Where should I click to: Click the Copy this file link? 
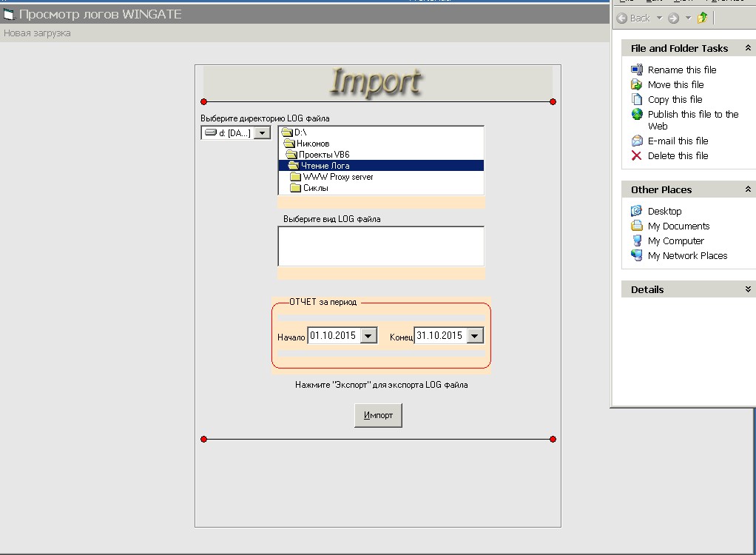(x=675, y=100)
